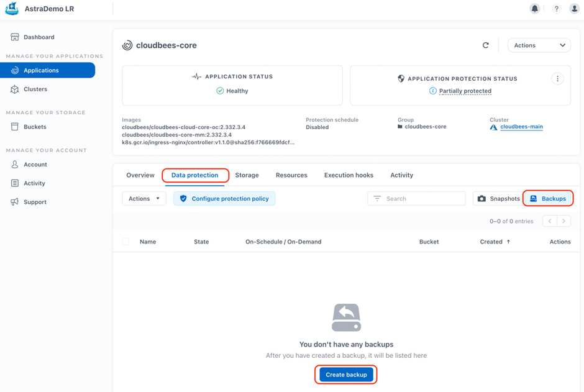The width and height of the screenshot is (584, 392).
Task: Switch to the Overview tab
Action: [x=140, y=175]
